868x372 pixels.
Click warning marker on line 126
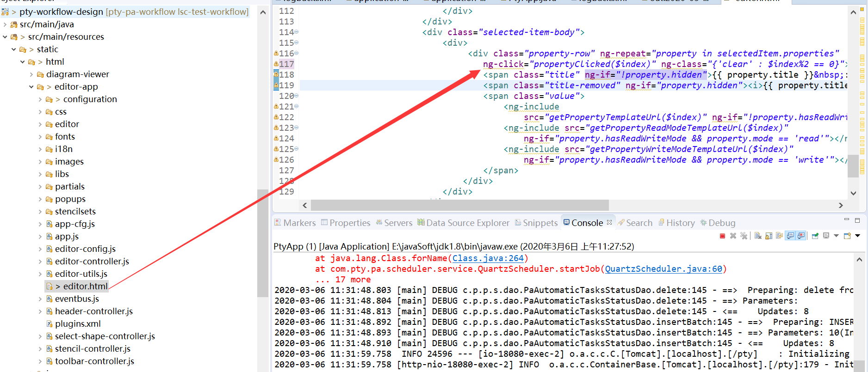click(276, 160)
